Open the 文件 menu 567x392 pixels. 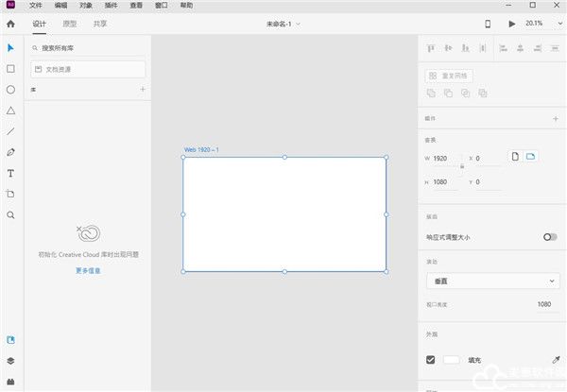36,5
